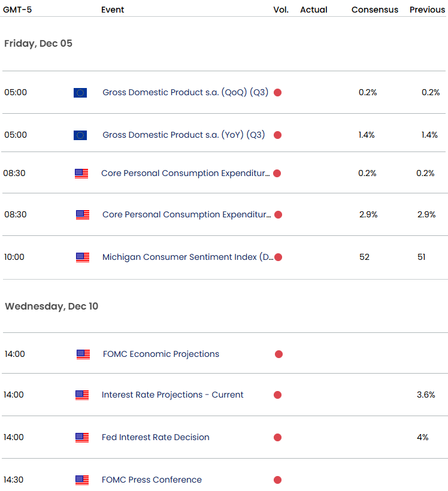Image resolution: width=448 pixels, height=491 pixels.
Task: Open the Gross Domestic Product s.a. (YoY) event
Action: pyautogui.click(x=183, y=135)
